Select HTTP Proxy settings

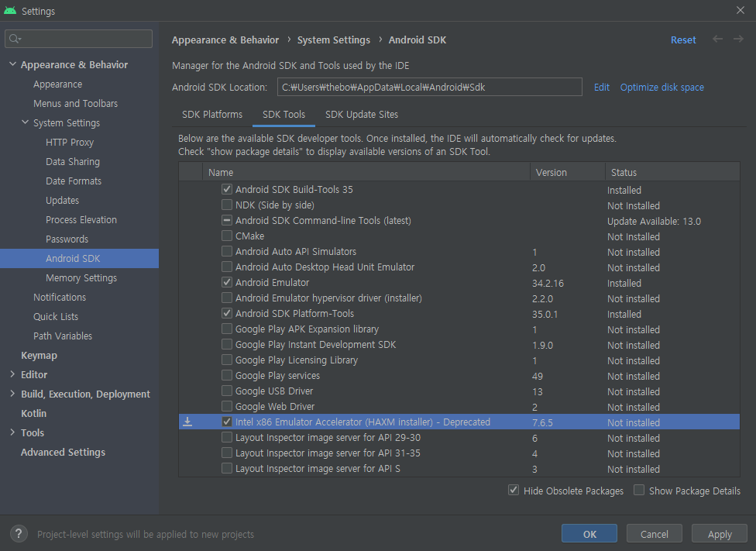point(70,142)
